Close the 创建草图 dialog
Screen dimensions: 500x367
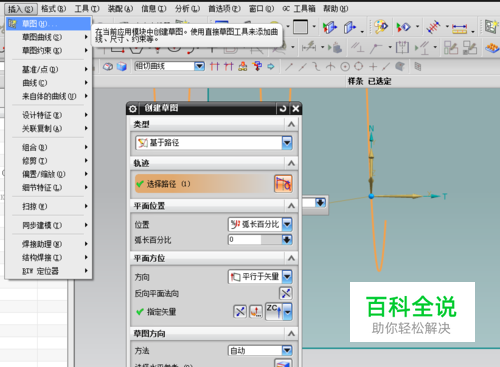(x=296, y=109)
